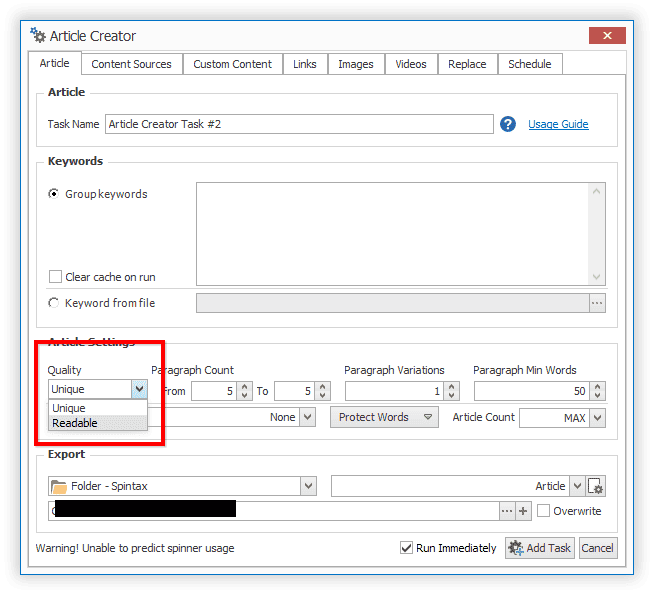Select the Keyword from file option
Viewport: 654px width, 595px height.
(54, 303)
